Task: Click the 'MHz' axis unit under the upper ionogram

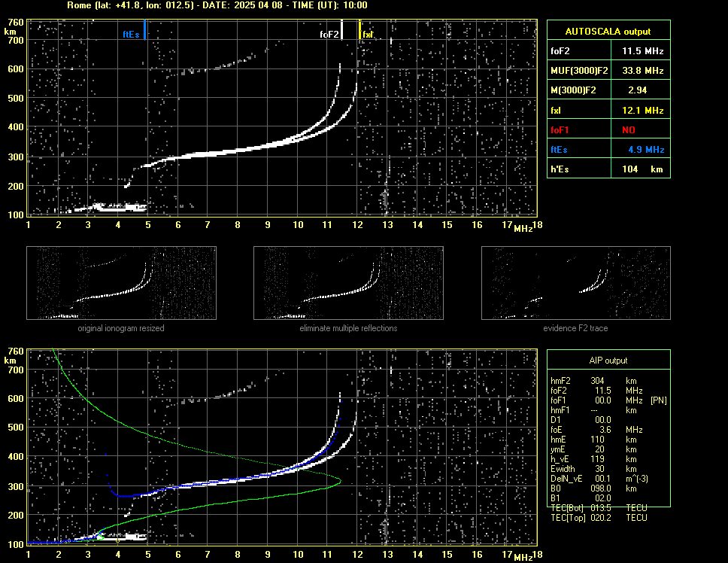Action: [523, 229]
